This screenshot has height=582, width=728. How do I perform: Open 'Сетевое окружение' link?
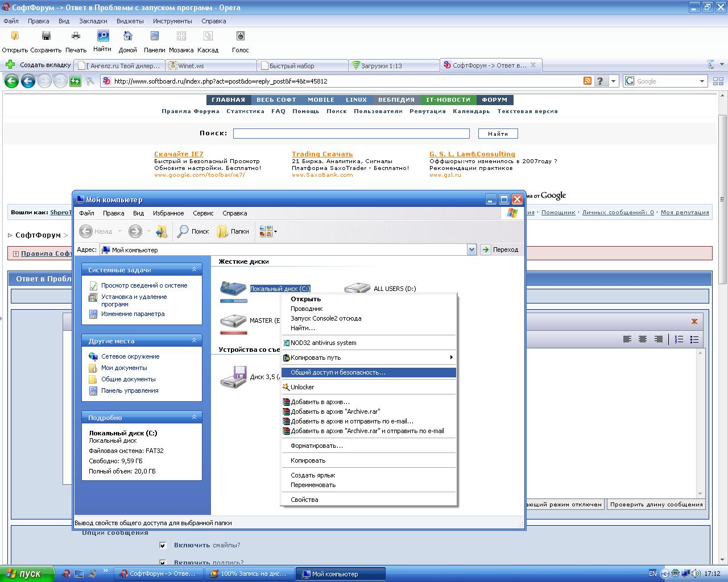coord(130,356)
